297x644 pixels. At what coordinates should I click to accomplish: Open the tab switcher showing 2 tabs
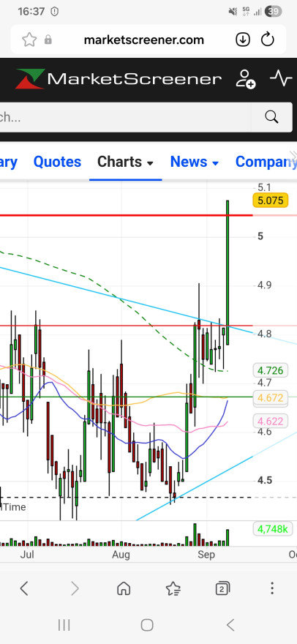(x=222, y=588)
